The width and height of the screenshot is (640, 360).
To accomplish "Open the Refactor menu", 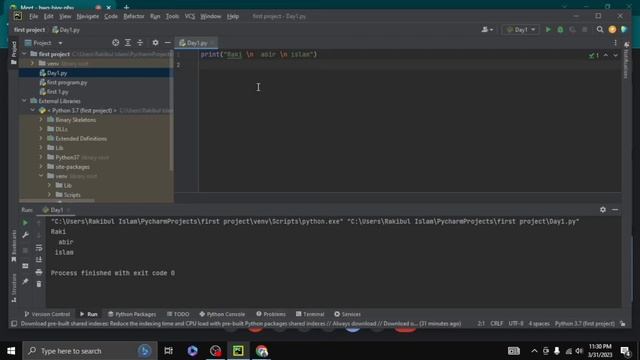I will (134, 16).
